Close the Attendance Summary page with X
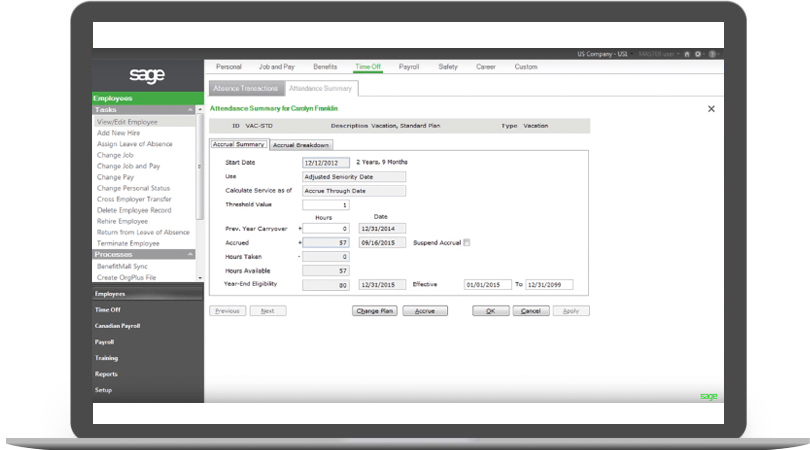This screenshot has height=450, width=810. click(711, 109)
